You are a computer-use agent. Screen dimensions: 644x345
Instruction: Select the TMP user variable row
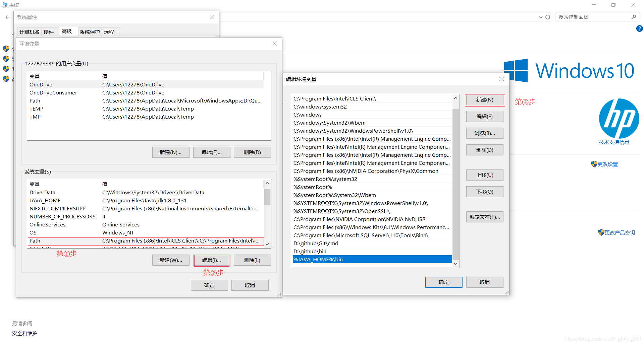146,117
